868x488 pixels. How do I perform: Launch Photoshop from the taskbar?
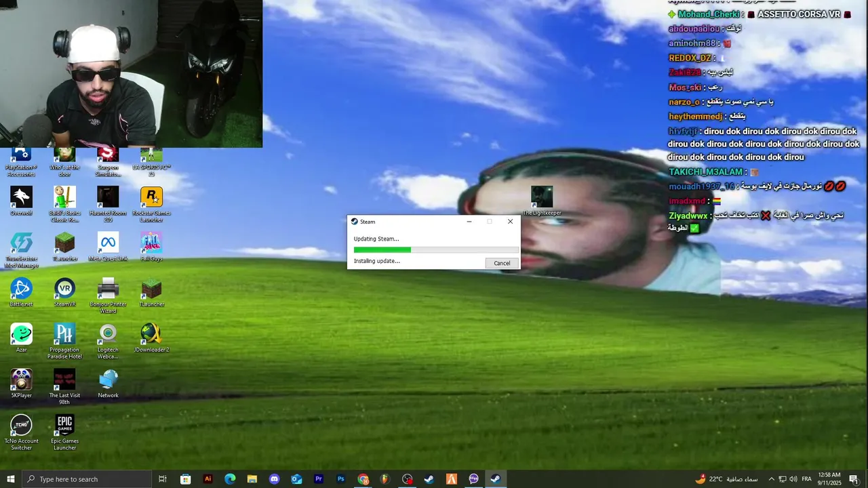(x=340, y=479)
